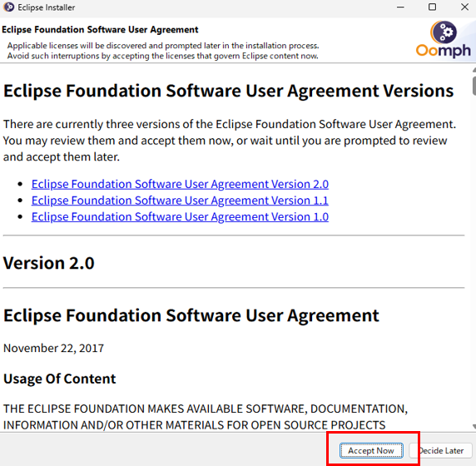Click 'Eclipse Foundation Software User Agreement Versions' heading
476x466 pixels.
[x=228, y=91]
